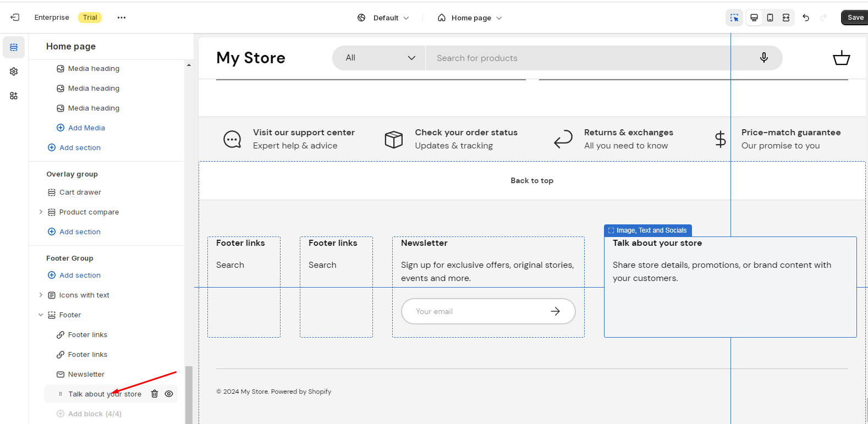Open Theme settings gear icon

point(14,71)
